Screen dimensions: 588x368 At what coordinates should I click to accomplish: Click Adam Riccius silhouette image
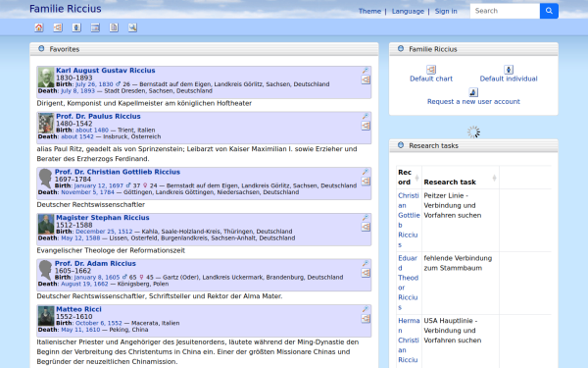click(x=45, y=270)
